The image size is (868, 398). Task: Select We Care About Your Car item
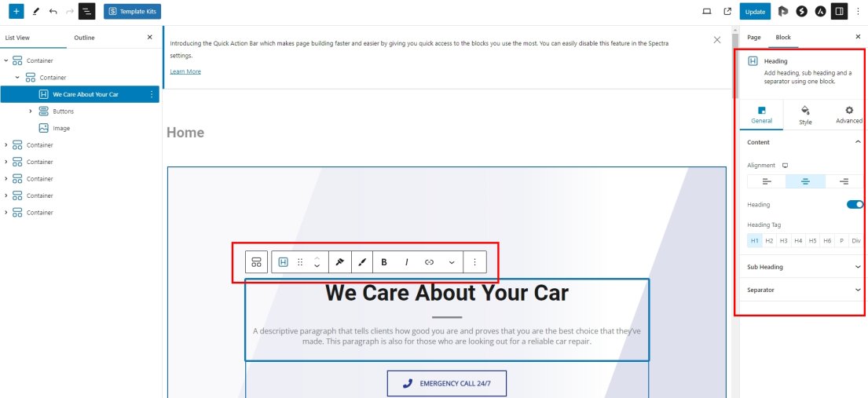[x=79, y=94]
